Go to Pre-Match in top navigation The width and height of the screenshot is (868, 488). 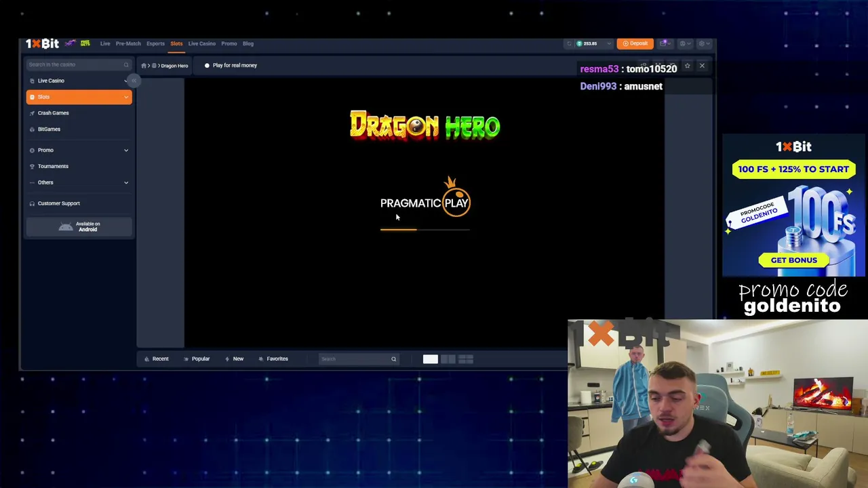(128, 43)
